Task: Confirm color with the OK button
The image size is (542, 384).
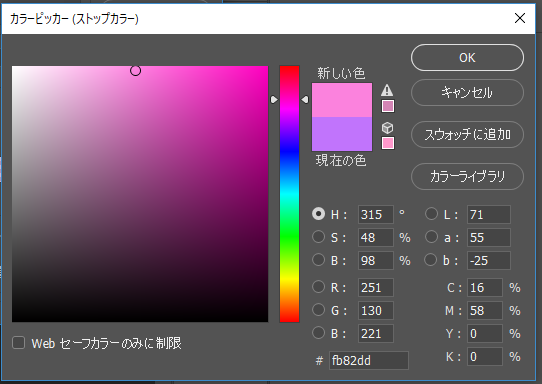Action: tap(467, 58)
